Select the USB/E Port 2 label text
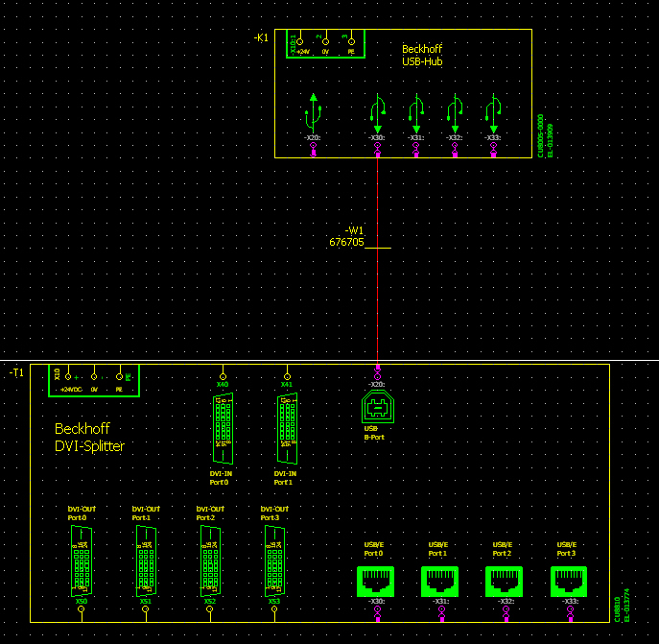 [503, 549]
